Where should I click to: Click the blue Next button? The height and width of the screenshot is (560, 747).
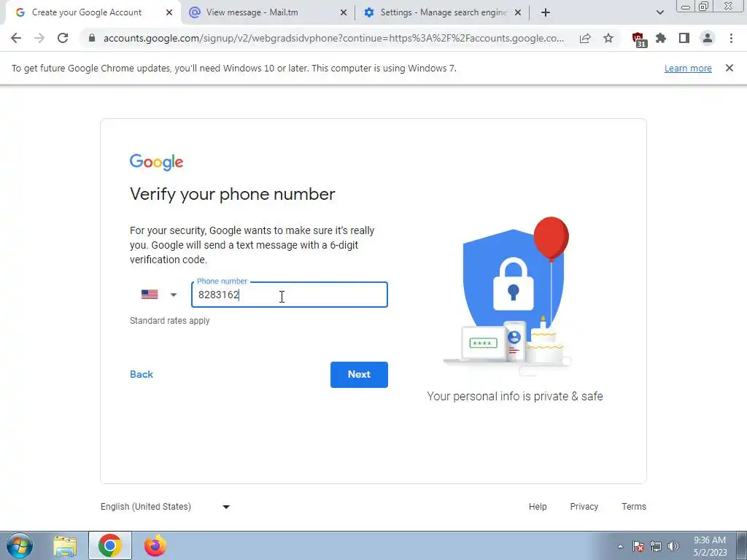tap(359, 374)
